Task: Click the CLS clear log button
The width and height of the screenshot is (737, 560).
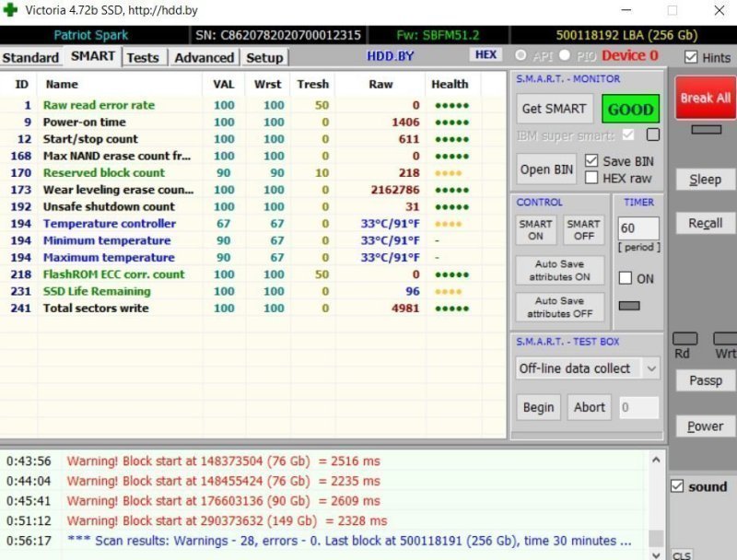Action: (681, 554)
